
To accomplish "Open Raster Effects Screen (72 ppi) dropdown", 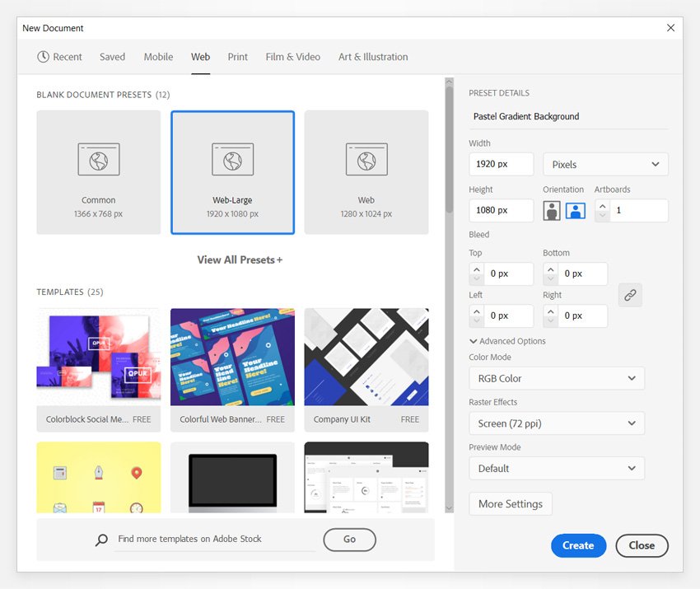I will (557, 423).
